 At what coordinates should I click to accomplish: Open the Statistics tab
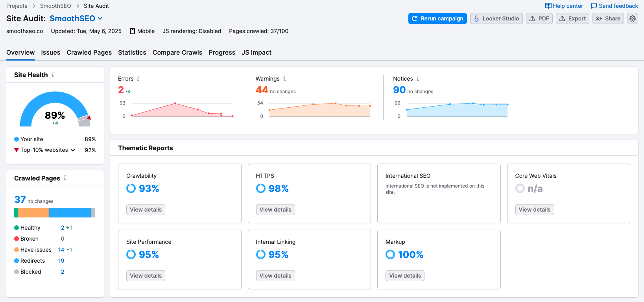click(x=132, y=52)
